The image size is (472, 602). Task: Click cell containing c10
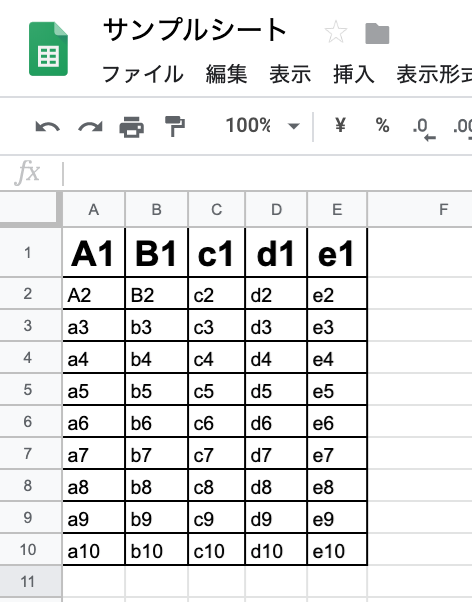pos(217,549)
